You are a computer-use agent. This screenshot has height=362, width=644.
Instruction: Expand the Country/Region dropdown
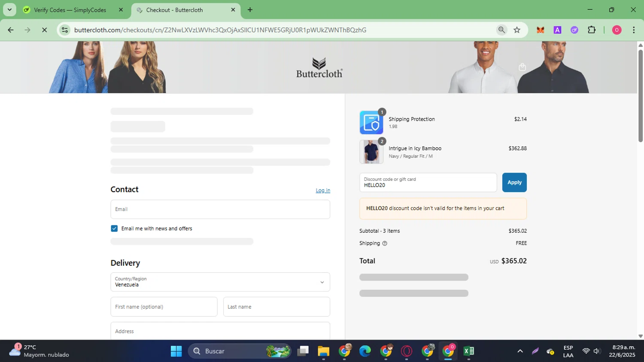tap(220, 282)
